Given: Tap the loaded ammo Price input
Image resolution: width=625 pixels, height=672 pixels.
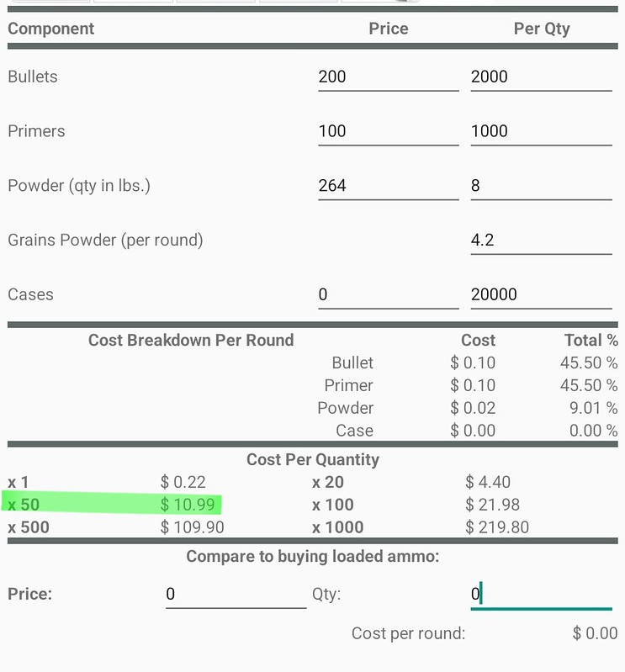Looking at the screenshot, I should point(236,595).
